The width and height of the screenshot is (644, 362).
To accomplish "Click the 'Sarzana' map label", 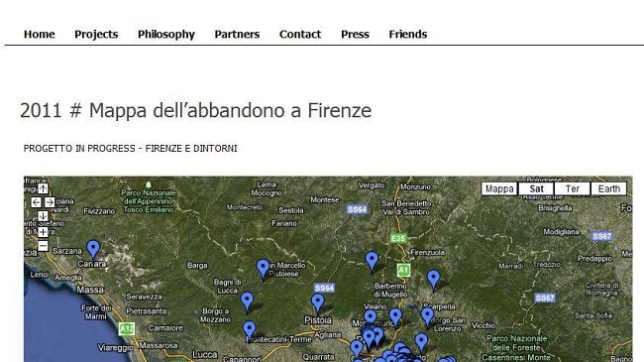I will [67, 251].
